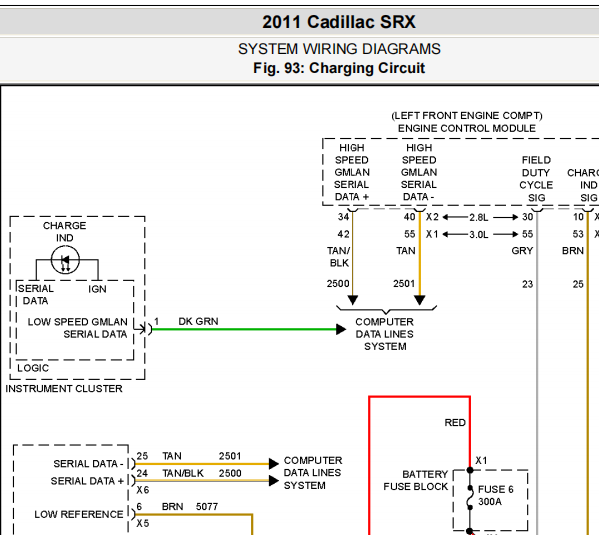This screenshot has height=535, width=599.
Task: Click the green DK GRN wire line
Action: (244, 329)
